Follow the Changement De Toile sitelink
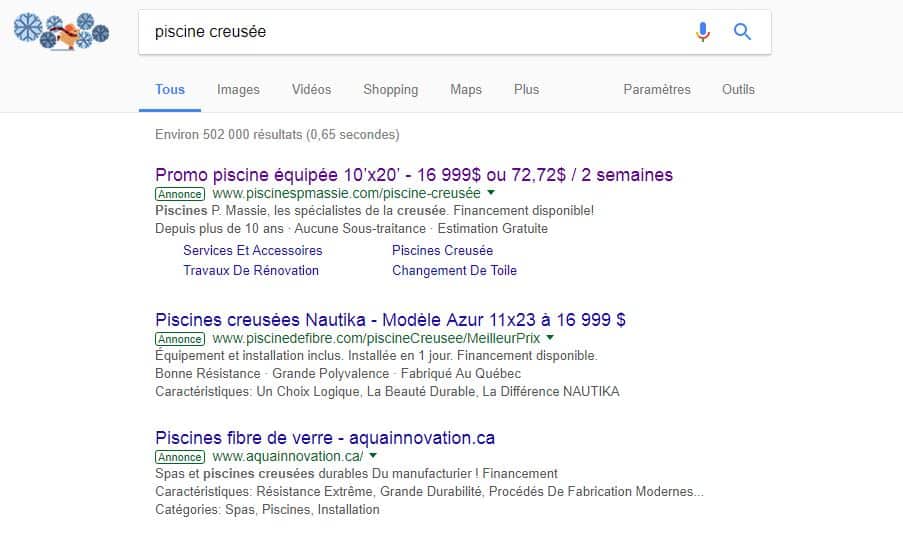The image size is (903, 535). (x=454, y=271)
